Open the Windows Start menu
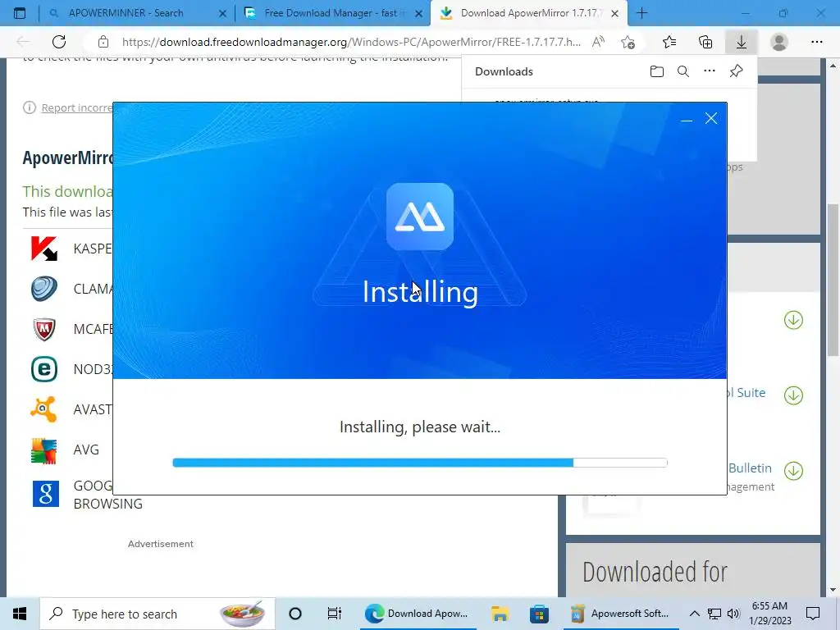This screenshot has width=840, height=630. pyautogui.click(x=20, y=614)
